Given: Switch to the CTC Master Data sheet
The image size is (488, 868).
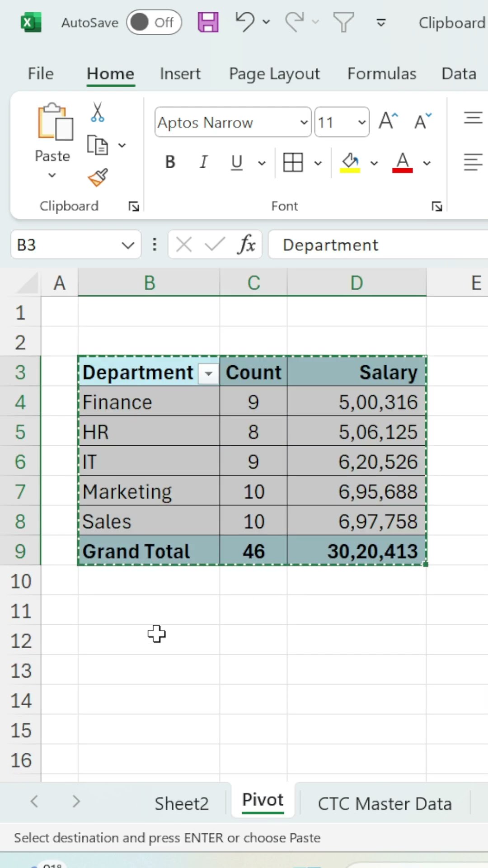Looking at the screenshot, I should [x=385, y=803].
